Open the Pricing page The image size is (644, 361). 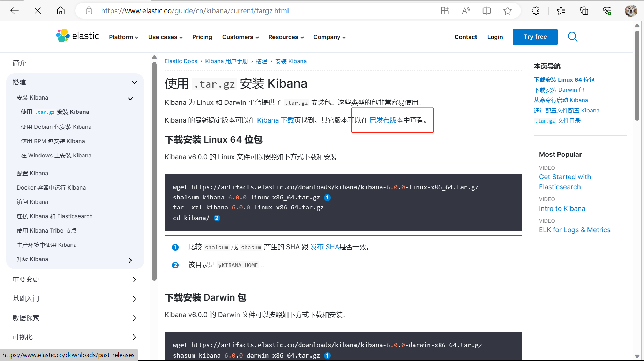point(202,37)
